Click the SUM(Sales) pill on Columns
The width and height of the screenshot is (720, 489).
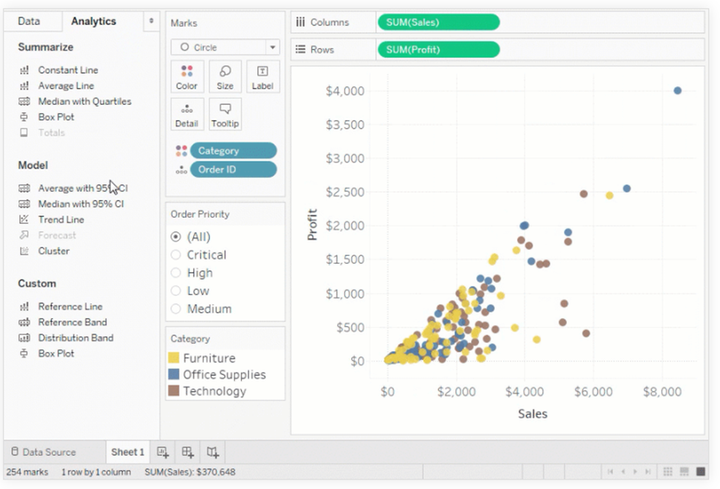click(438, 22)
